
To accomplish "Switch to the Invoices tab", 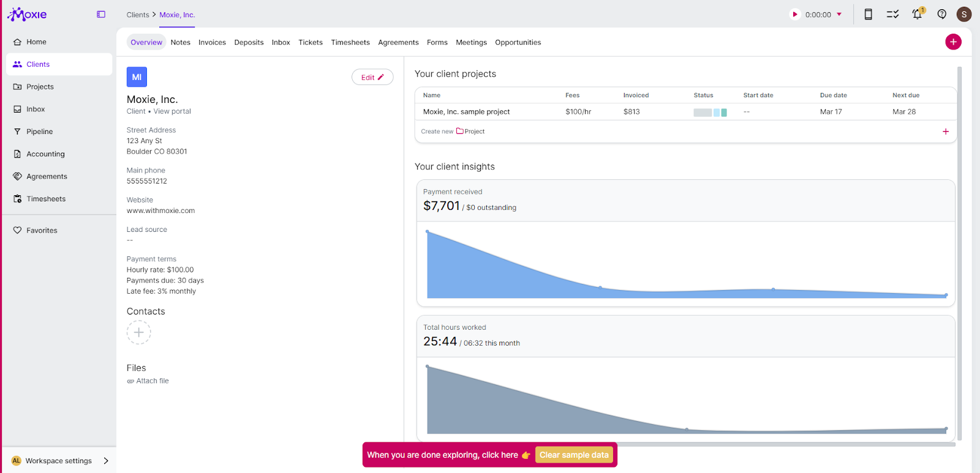I will [x=212, y=42].
